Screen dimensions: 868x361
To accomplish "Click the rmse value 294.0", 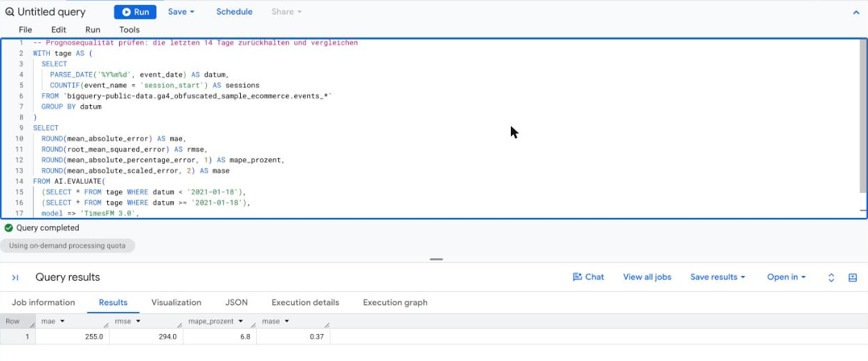I will [x=168, y=337].
